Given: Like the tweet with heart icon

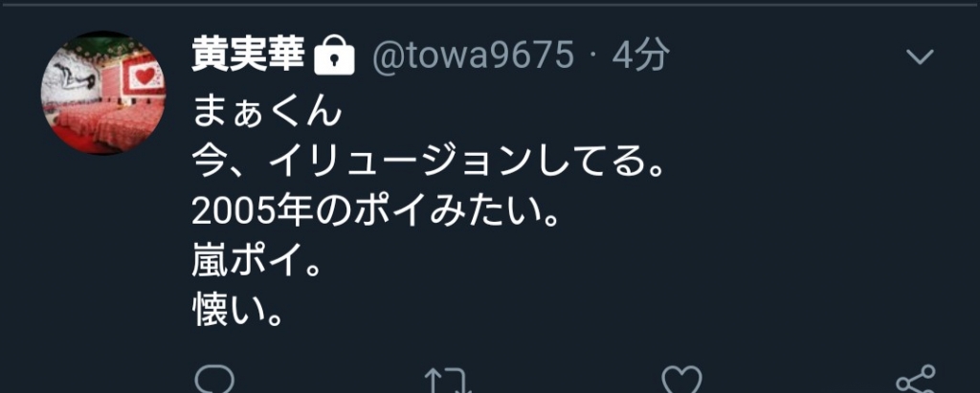Looking at the screenshot, I should point(681,380).
